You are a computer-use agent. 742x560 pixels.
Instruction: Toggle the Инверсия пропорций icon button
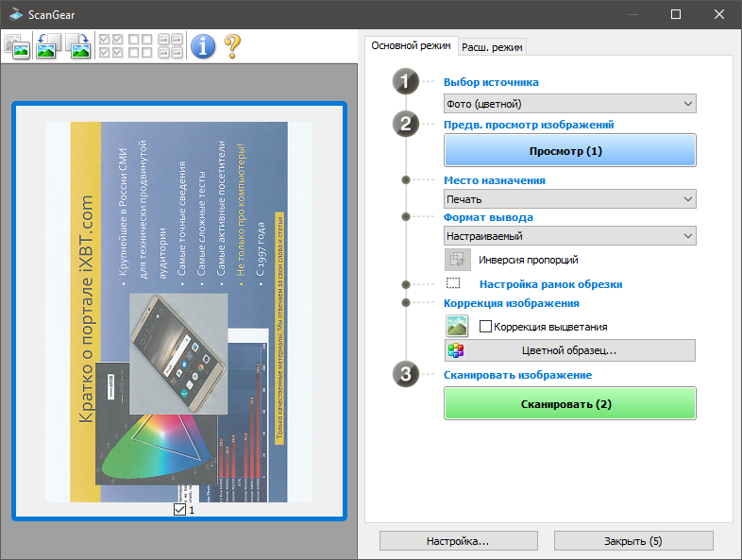(x=458, y=260)
